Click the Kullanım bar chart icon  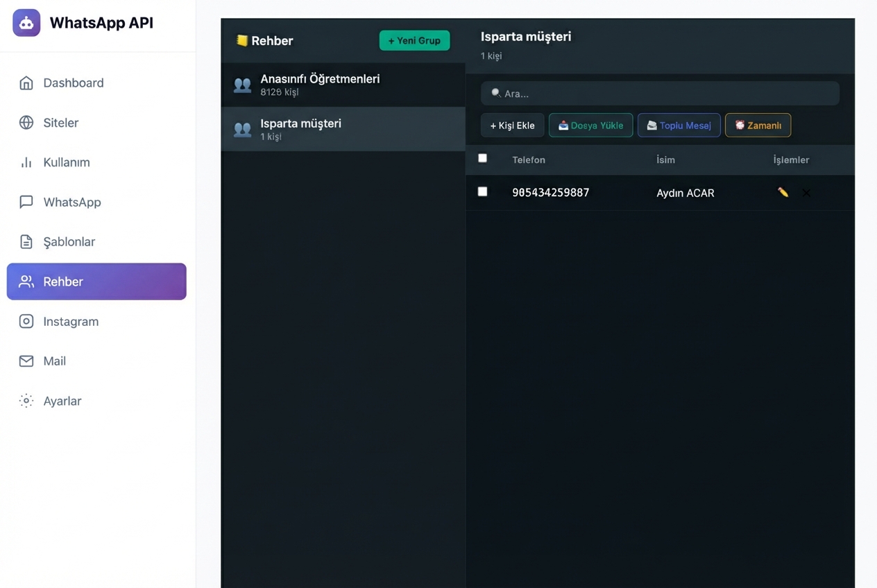click(x=26, y=162)
